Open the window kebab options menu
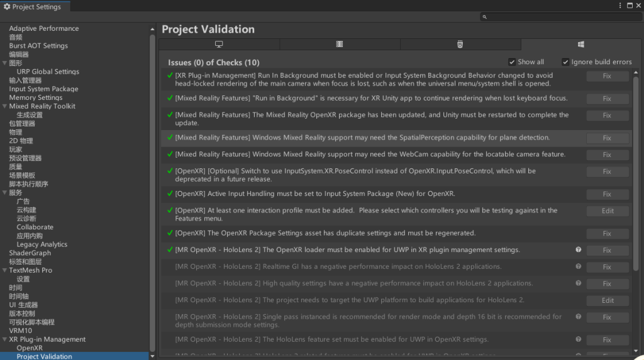 (x=620, y=5)
